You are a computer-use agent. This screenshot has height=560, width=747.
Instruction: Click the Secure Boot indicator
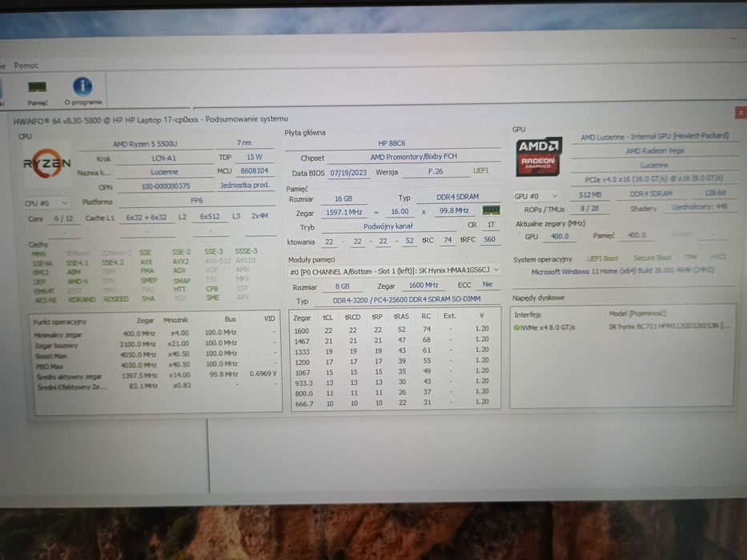[653, 258]
